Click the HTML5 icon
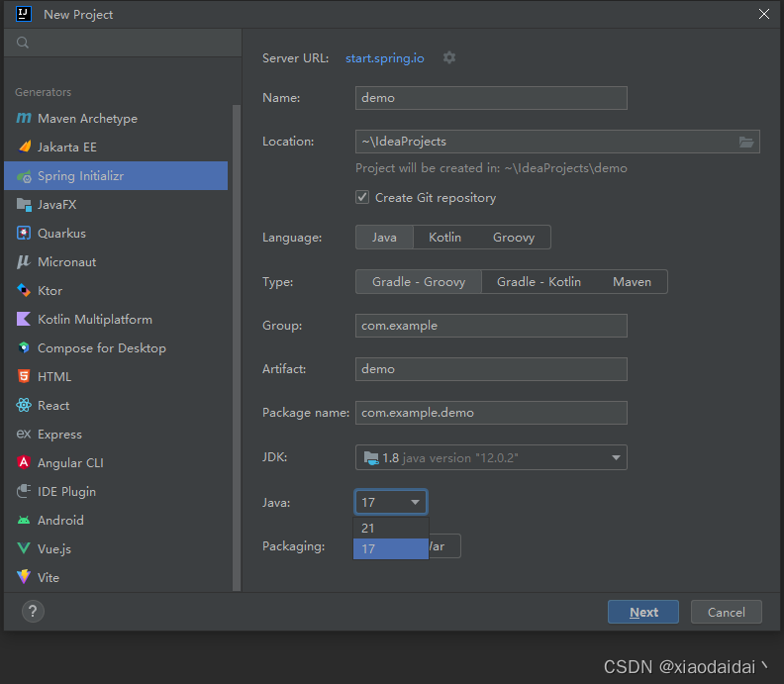 [24, 376]
